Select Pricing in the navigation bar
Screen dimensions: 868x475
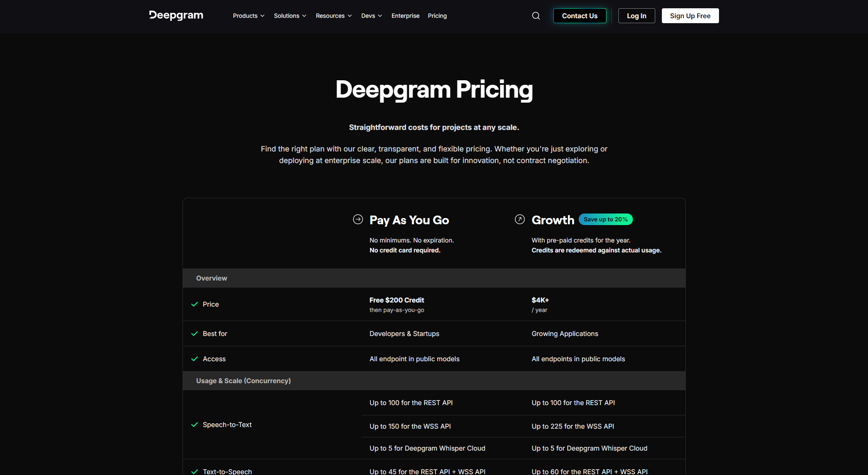point(437,15)
